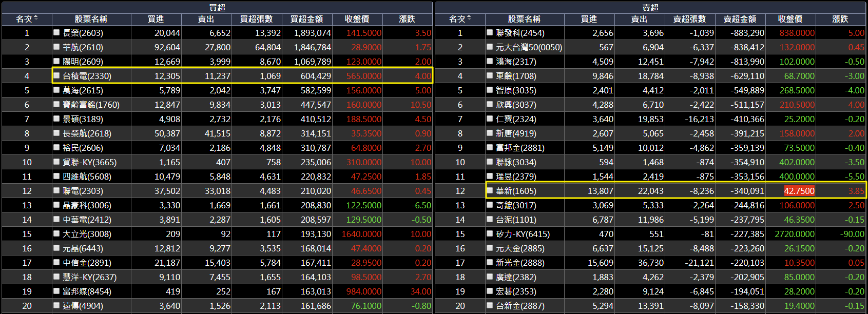
Task: Click the 買超金額 column header
Action: click(x=307, y=19)
